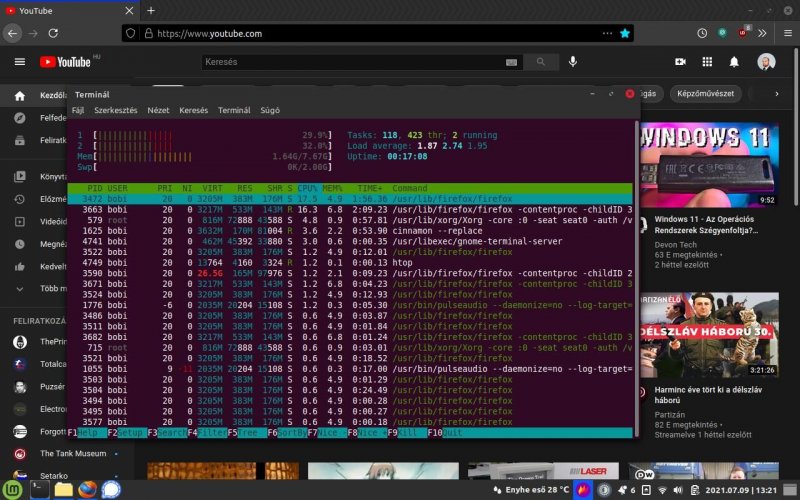Image resolution: width=800 pixels, height=500 pixels.
Task: Select the Képzőművészet category chip
Action: (705, 93)
